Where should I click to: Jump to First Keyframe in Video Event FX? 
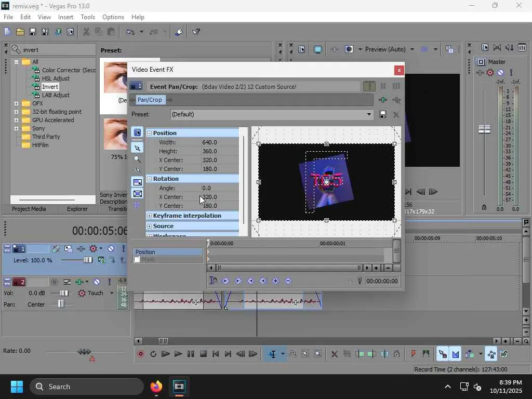coord(225,281)
